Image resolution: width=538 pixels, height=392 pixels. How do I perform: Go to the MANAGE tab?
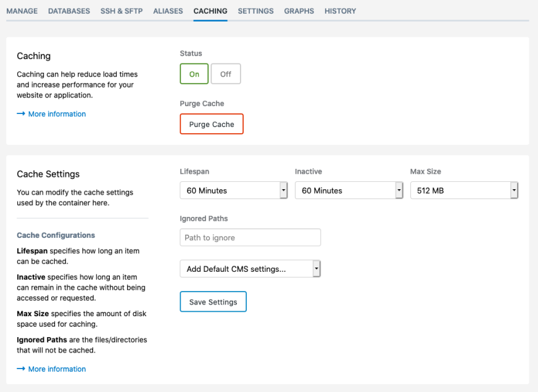point(22,10)
